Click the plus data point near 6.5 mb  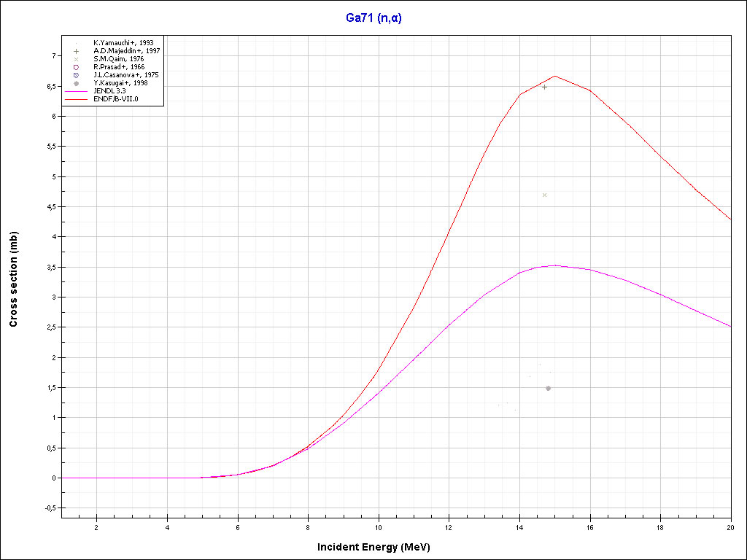click(544, 87)
